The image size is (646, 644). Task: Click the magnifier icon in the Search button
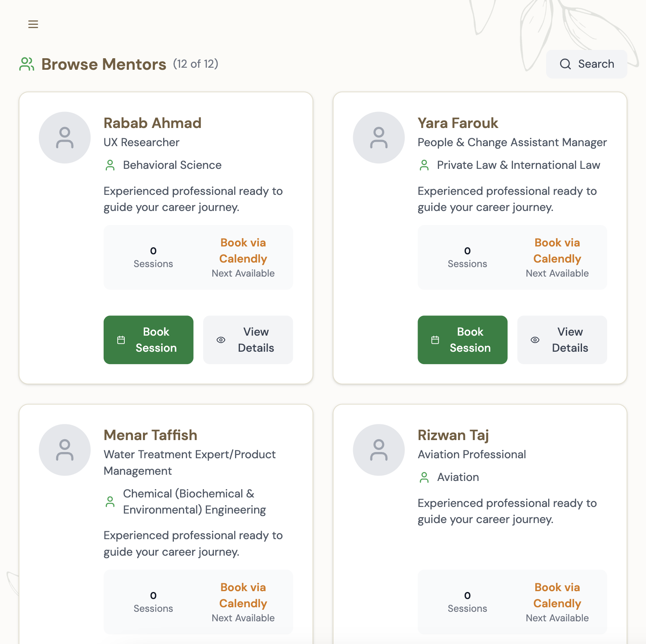tap(565, 64)
